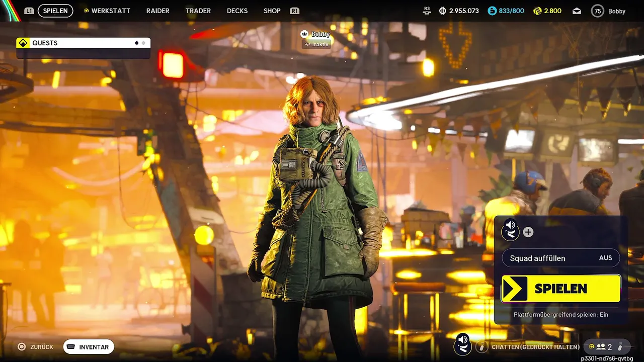Click the 2.800 token amount
The height and width of the screenshot is (362, 644).
552,11
